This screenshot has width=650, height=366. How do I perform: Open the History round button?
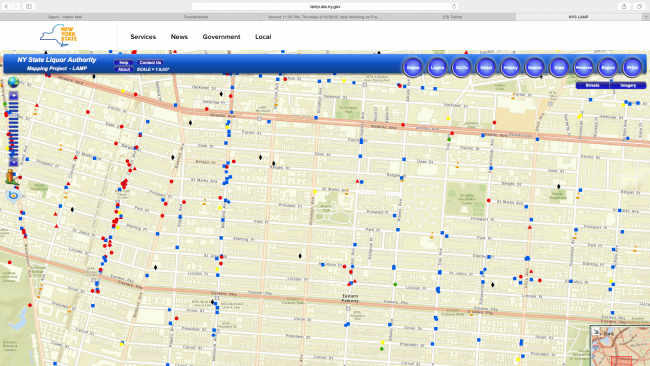[510, 68]
